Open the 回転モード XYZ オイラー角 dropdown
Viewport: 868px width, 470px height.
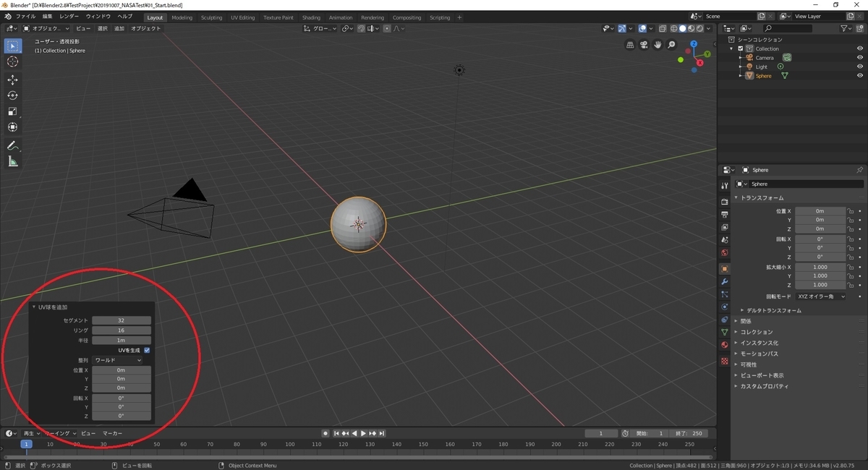click(x=821, y=296)
